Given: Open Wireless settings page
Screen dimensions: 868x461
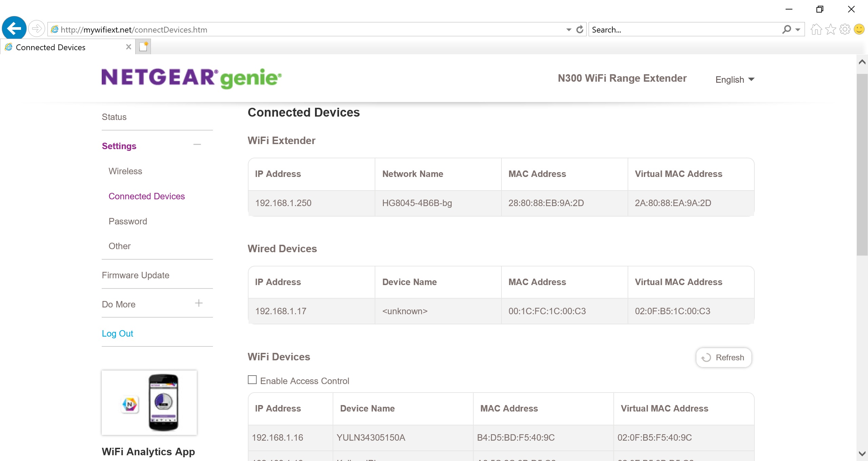Looking at the screenshot, I should [125, 171].
